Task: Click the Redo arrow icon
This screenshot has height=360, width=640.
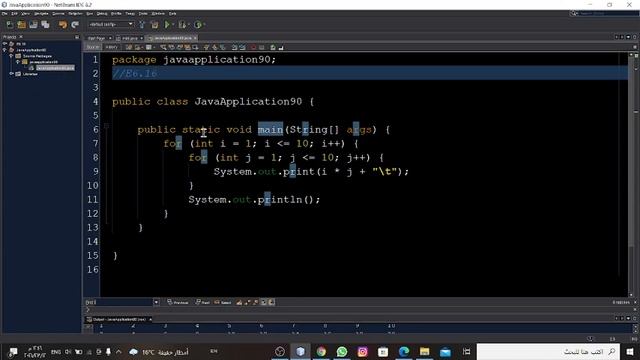Action: [75, 25]
